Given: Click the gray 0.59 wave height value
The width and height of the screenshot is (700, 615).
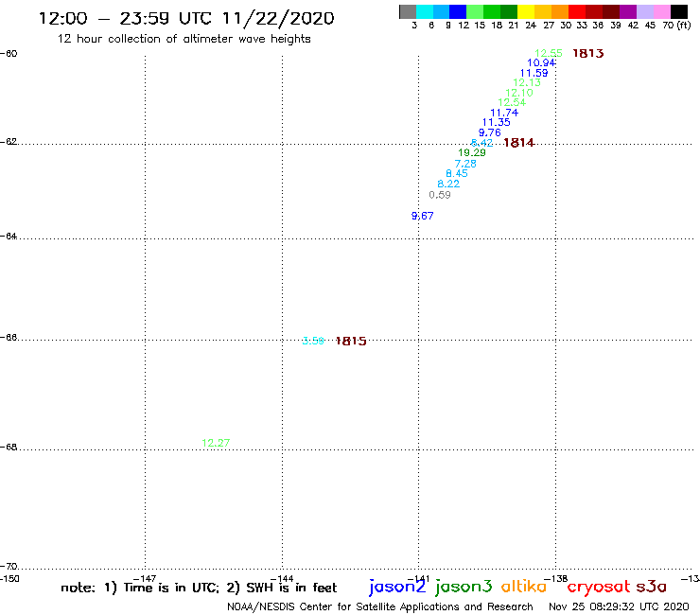Looking at the screenshot, I should coord(440,195).
